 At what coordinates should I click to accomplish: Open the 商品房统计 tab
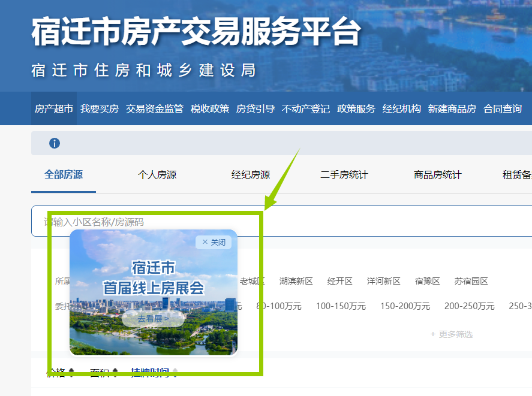point(438,175)
